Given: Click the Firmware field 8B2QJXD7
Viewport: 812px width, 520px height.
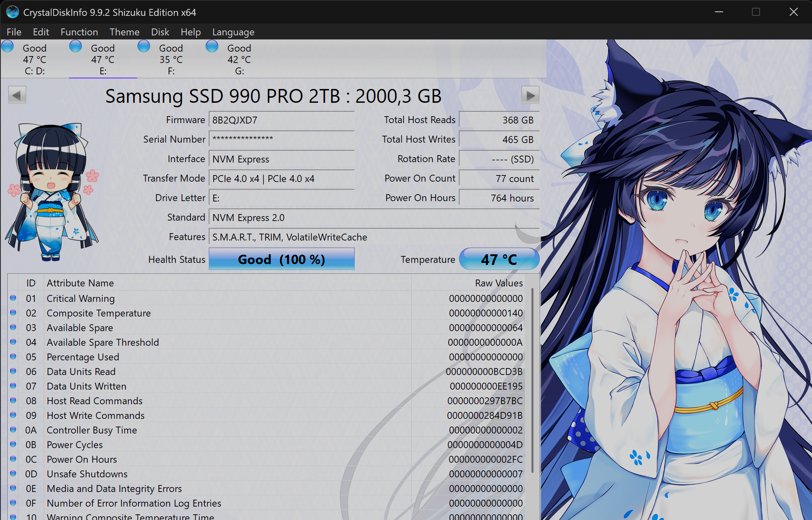Looking at the screenshot, I should tap(282, 120).
